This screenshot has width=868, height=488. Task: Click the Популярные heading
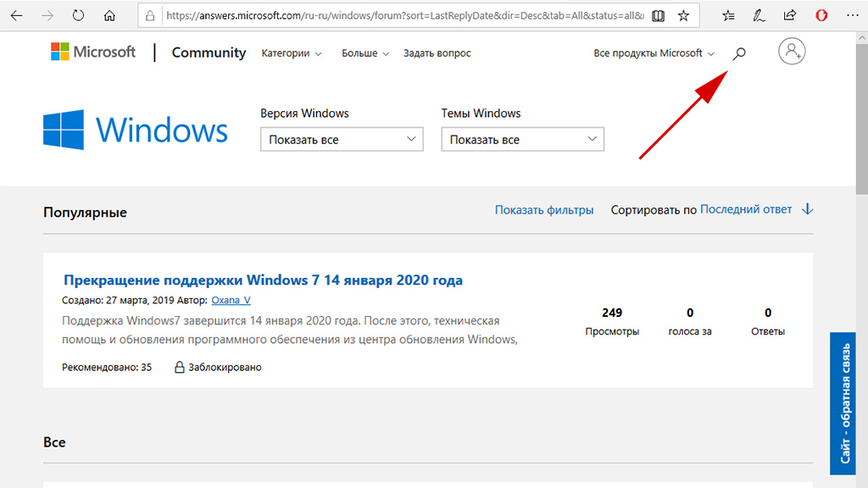click(x=86, y=212)
